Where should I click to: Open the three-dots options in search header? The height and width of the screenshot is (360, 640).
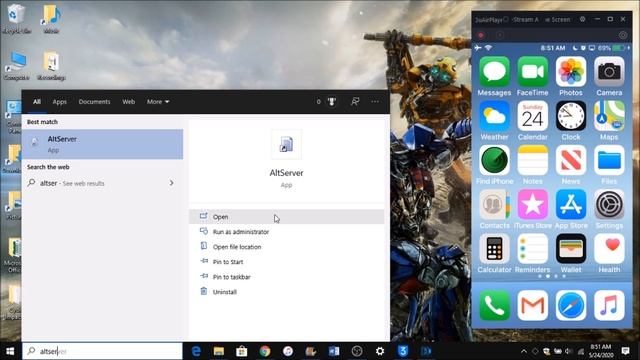pos(375,102)
